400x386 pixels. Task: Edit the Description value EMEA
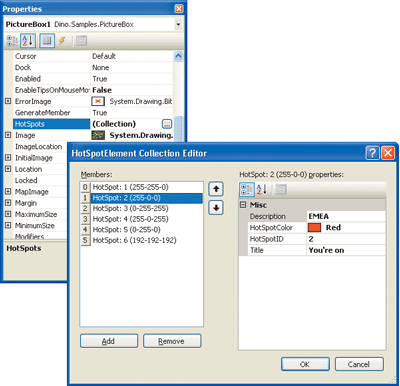click(346, 216)
